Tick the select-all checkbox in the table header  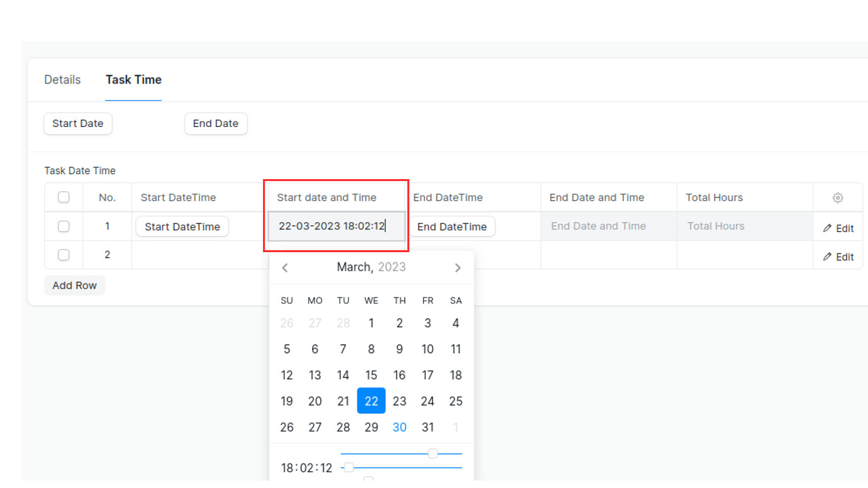(x=64, y=197)
